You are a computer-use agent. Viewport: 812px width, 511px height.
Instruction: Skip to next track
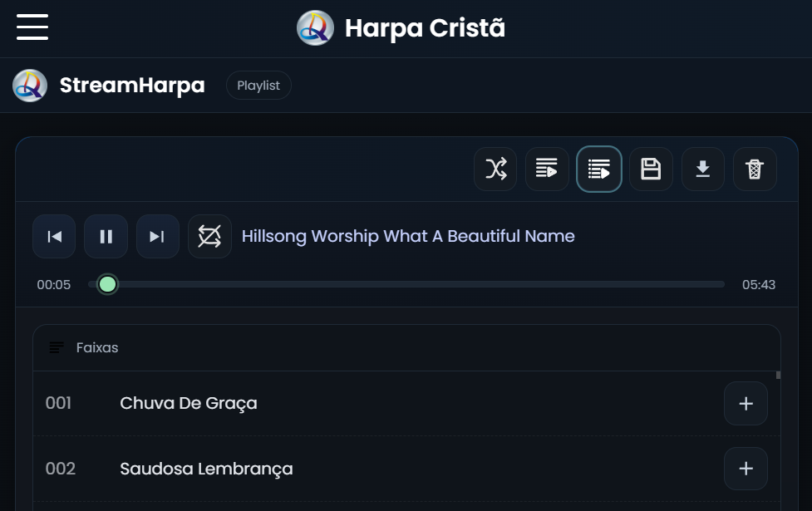click(157, 237)
